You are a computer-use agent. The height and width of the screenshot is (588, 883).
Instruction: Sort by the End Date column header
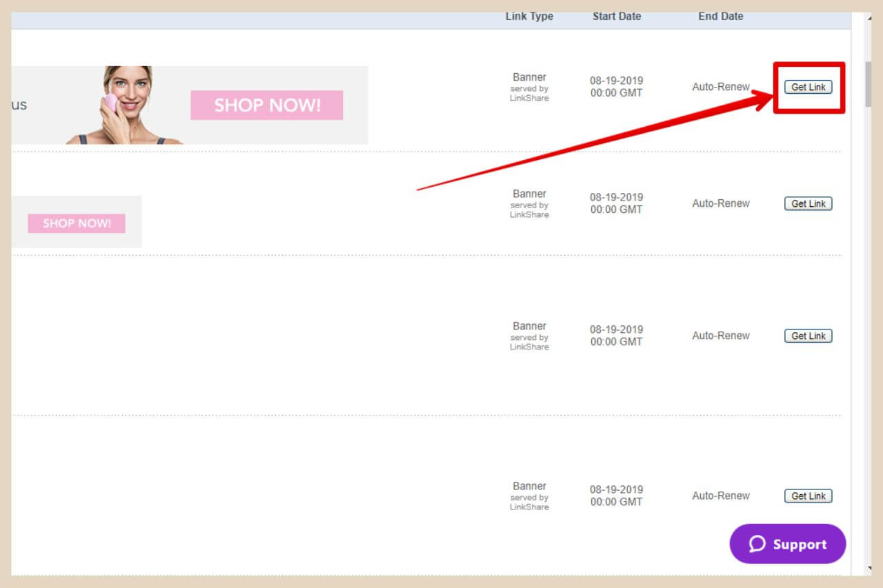click(x=720, y=16)
